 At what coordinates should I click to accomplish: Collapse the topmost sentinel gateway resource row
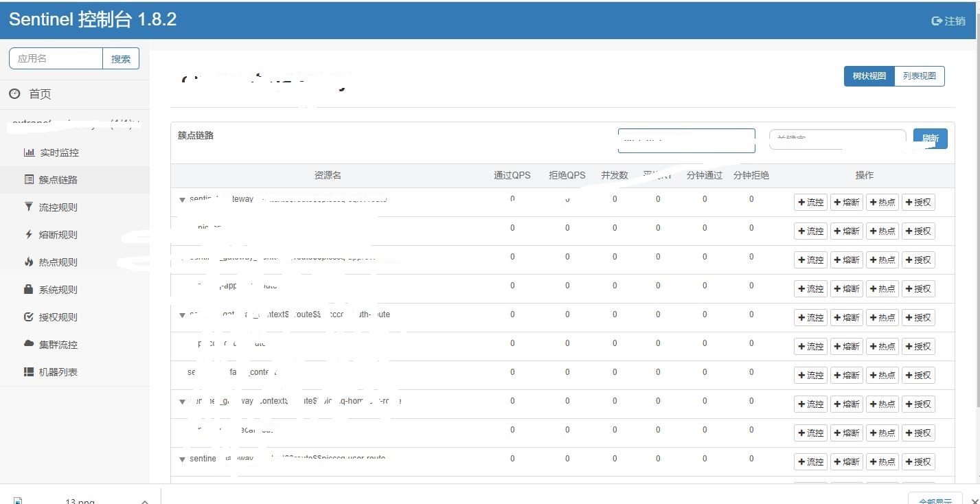[182, 200]
